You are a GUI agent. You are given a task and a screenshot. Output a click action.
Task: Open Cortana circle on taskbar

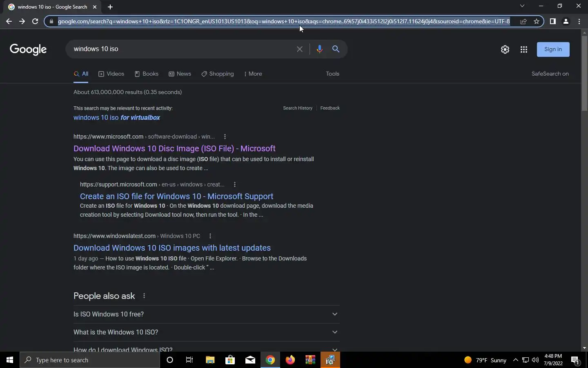click(x=170, y=360)
